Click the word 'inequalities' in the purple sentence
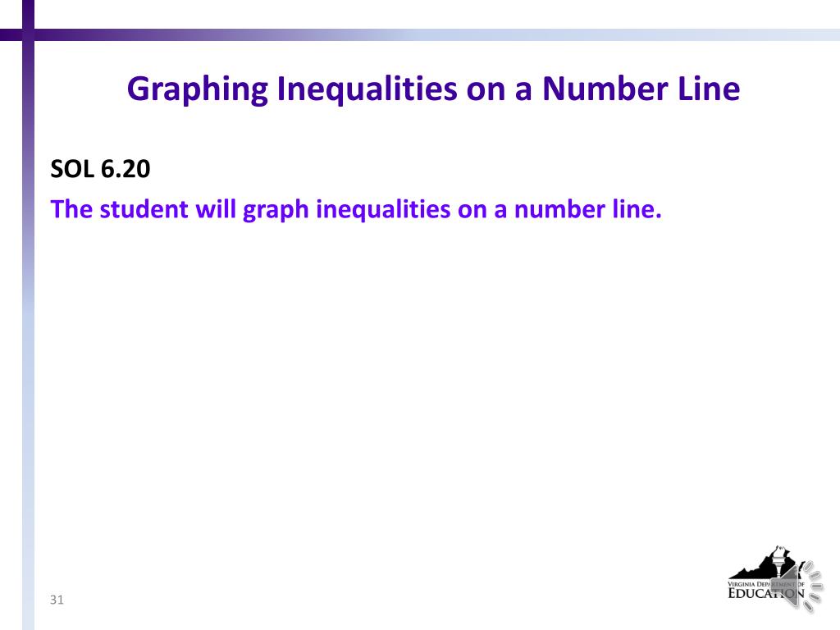This screenshot has height=630, width=840. (383, 209)
